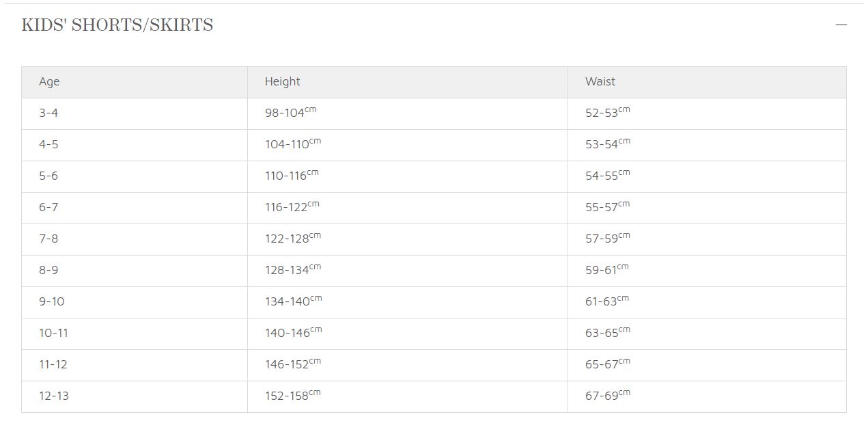Click the KIDS' SHORTS/SKIRTS heading

point(117,25)
